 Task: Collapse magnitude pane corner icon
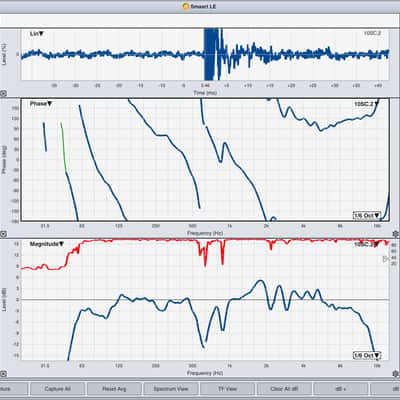click(x=3, y=373)
